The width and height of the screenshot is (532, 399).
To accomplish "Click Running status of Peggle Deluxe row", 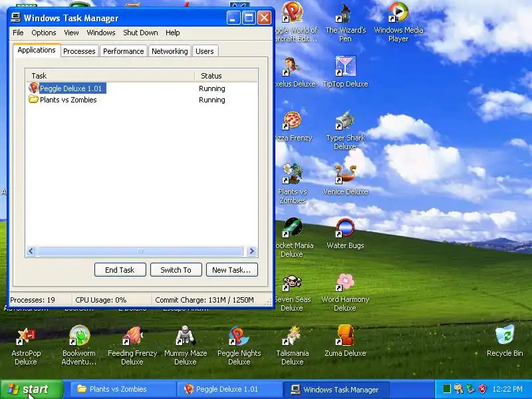I will tap(212, 88).
